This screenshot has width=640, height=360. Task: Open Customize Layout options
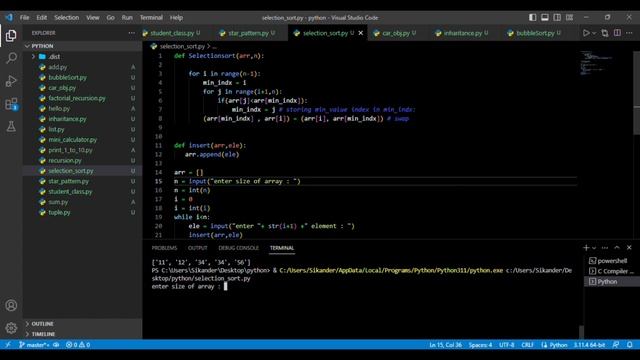[569, 18]
